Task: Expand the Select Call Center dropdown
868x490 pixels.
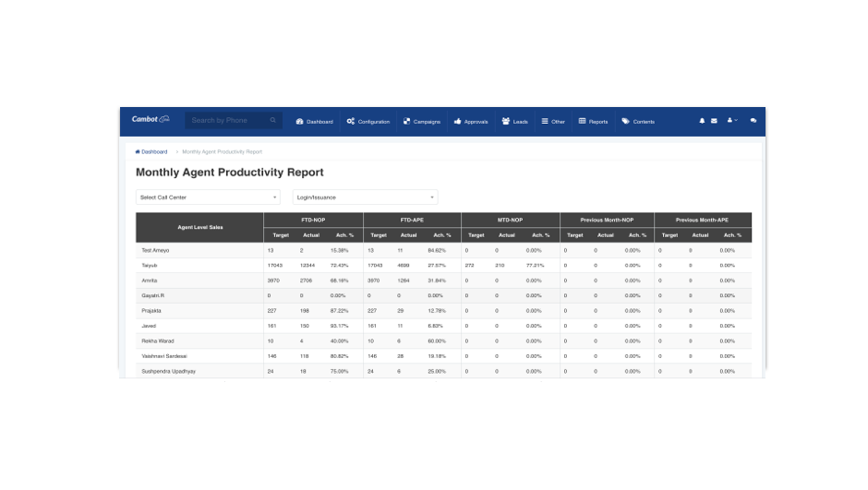Action: click(x=208, y=197)
